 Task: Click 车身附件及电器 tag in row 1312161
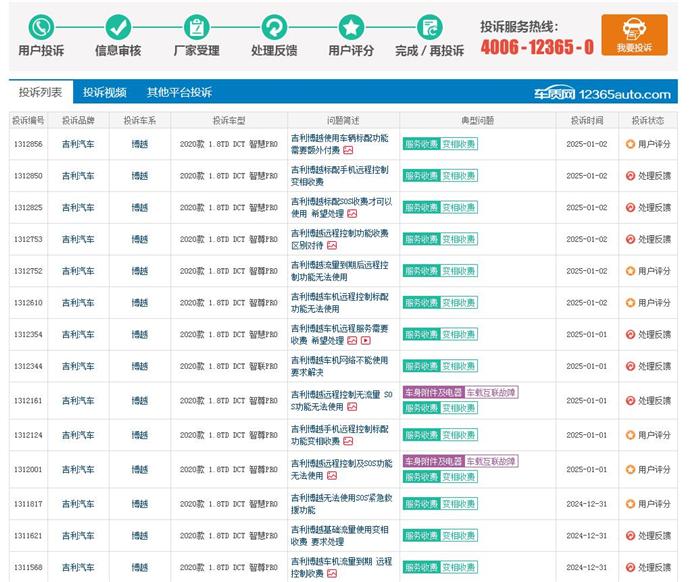(x=433, y=393)
